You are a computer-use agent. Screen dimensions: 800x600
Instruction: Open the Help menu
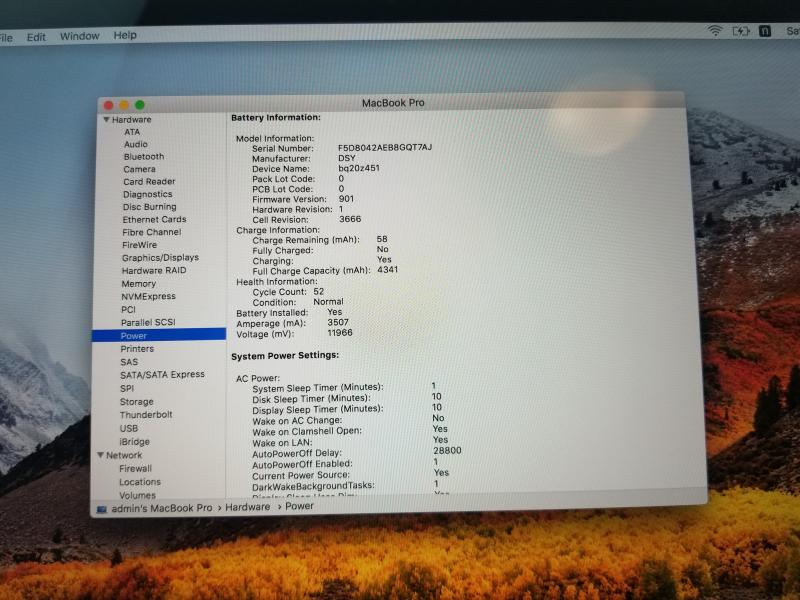point(125,35)
